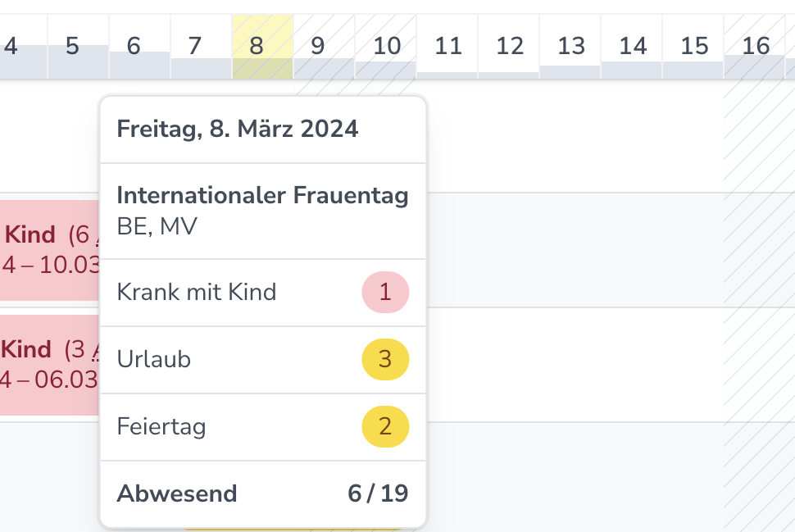Click the "Freitag, 8. März 2024" heading
Viewport: 795px width, 532px height.
[238, 129]
